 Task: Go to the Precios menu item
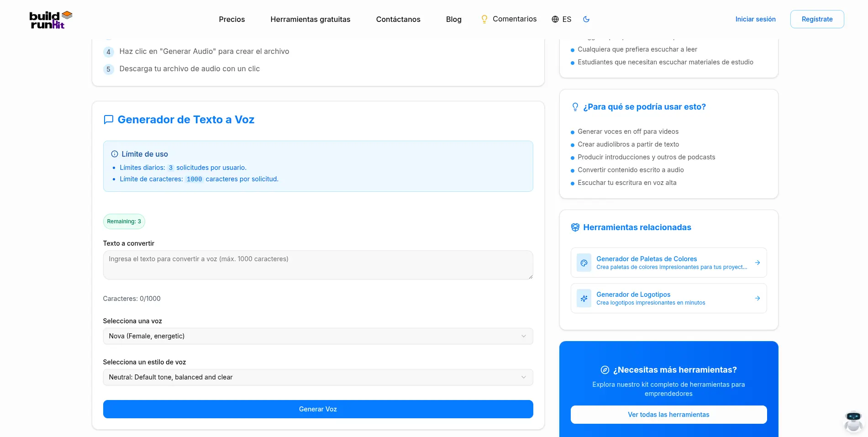coord(231,19)
